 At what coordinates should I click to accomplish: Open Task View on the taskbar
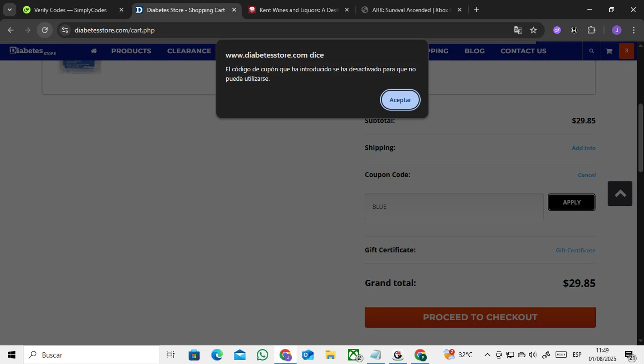[x=170, y=355]
